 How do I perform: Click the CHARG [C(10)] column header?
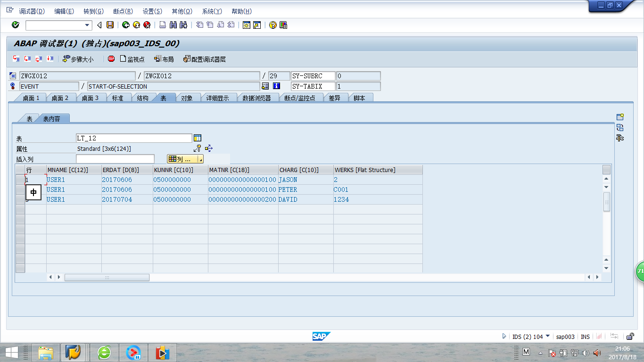305,170
